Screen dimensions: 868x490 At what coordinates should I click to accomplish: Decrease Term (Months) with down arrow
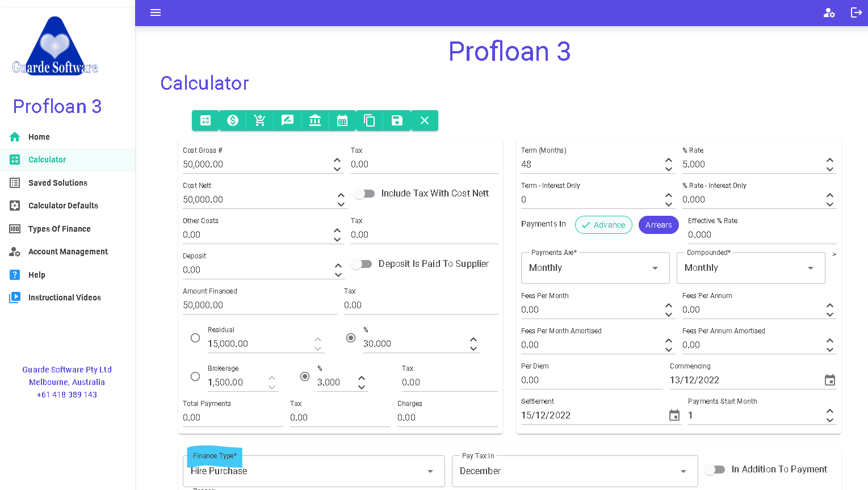click(x=669, y=169)
